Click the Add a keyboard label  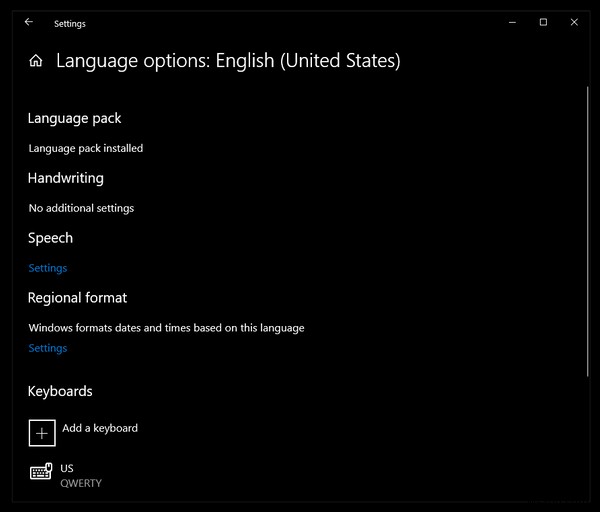point(100,428)
